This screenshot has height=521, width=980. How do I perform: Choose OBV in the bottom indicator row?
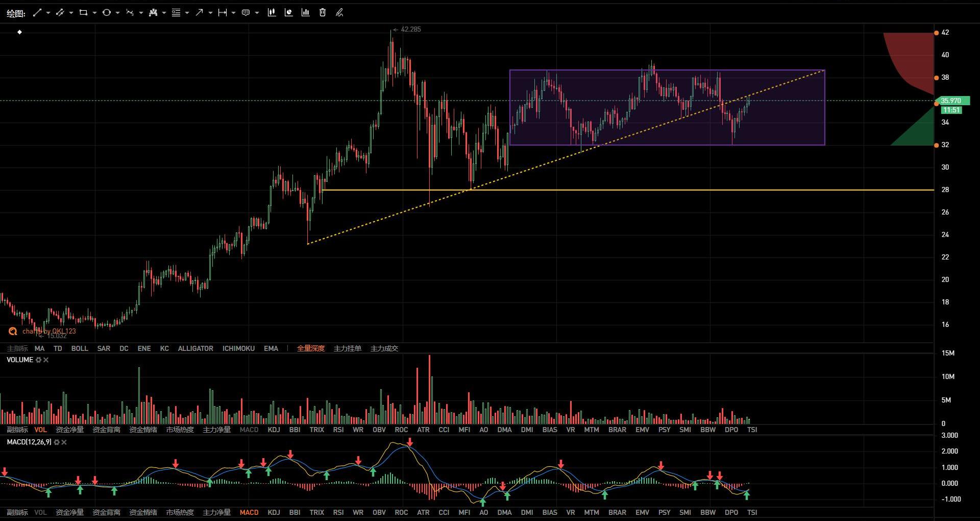pos(379,512)
